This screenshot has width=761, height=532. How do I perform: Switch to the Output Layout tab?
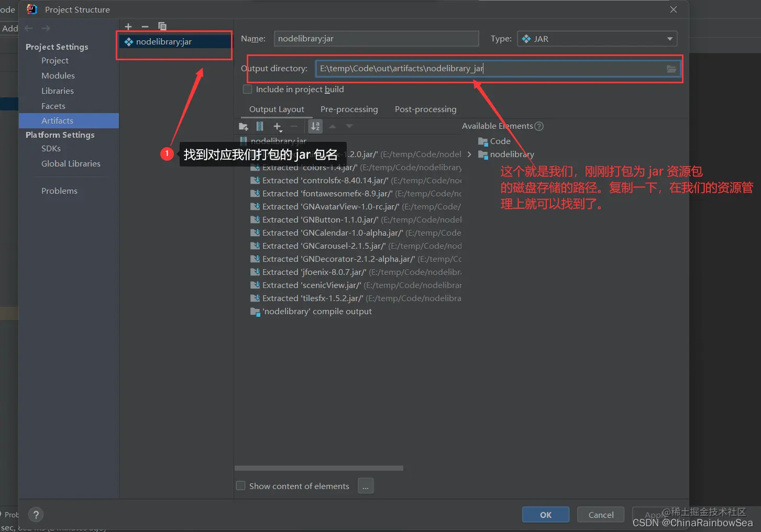277,109
